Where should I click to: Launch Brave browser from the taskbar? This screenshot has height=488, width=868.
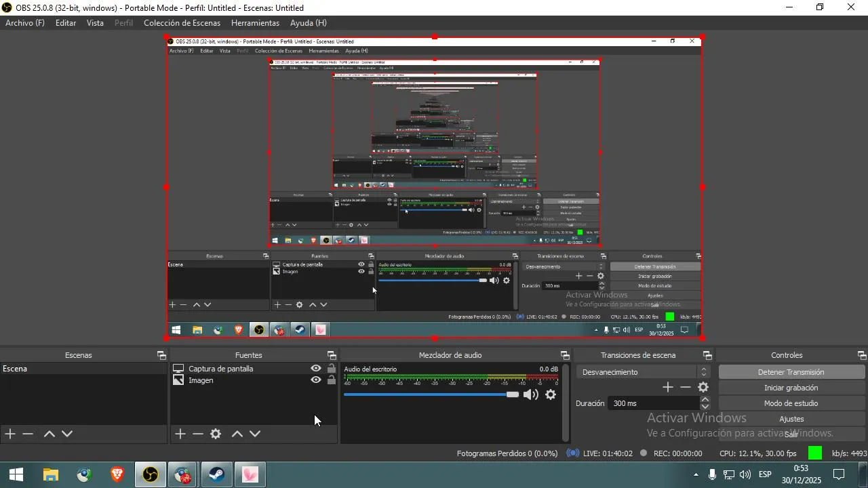pyautogui.click(x=117, y=475)
